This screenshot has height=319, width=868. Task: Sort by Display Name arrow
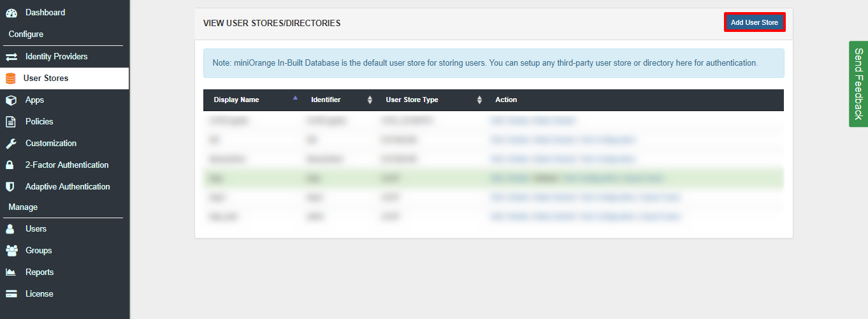295,98
